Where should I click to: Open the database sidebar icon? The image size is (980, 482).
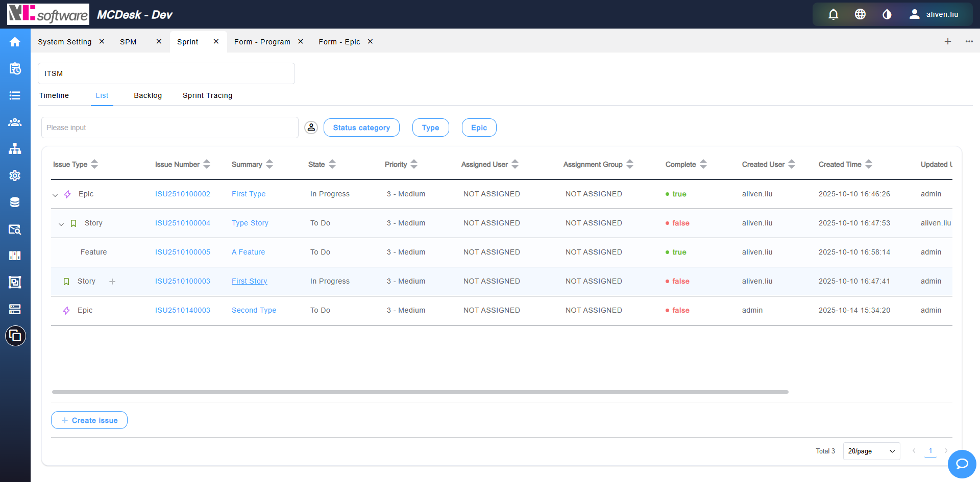pyautogui.click(x=15, y=202)
